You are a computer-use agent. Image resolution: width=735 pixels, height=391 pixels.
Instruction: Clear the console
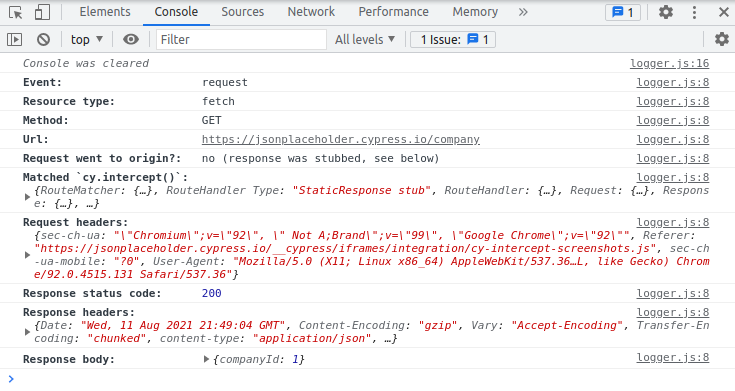click(x=44, y=39)
